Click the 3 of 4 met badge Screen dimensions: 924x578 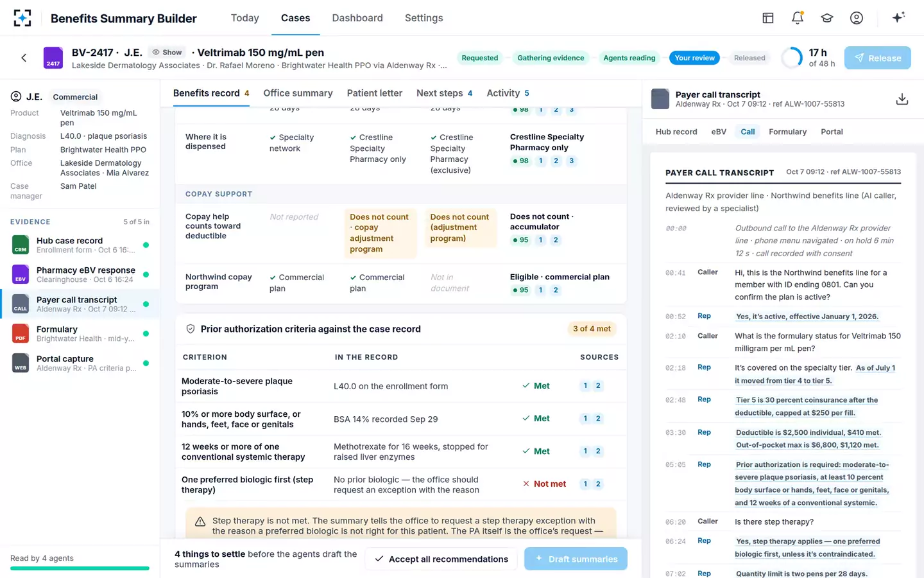(592, 329)
